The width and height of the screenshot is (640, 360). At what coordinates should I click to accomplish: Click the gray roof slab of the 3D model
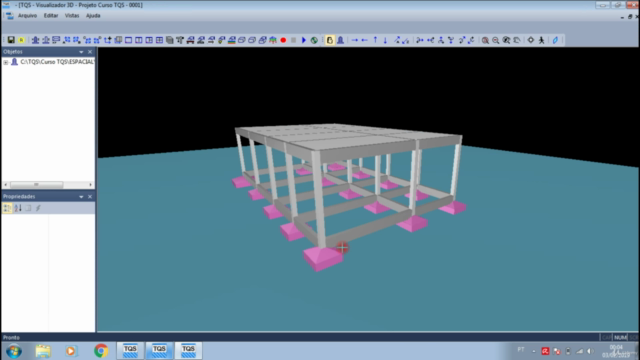[347, 137]
